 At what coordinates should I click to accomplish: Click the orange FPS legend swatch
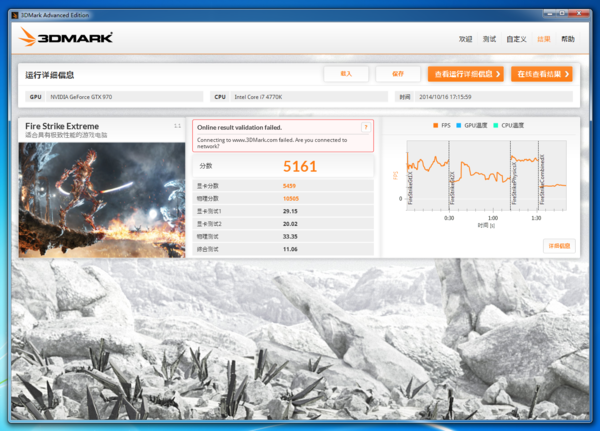point(435,126)
